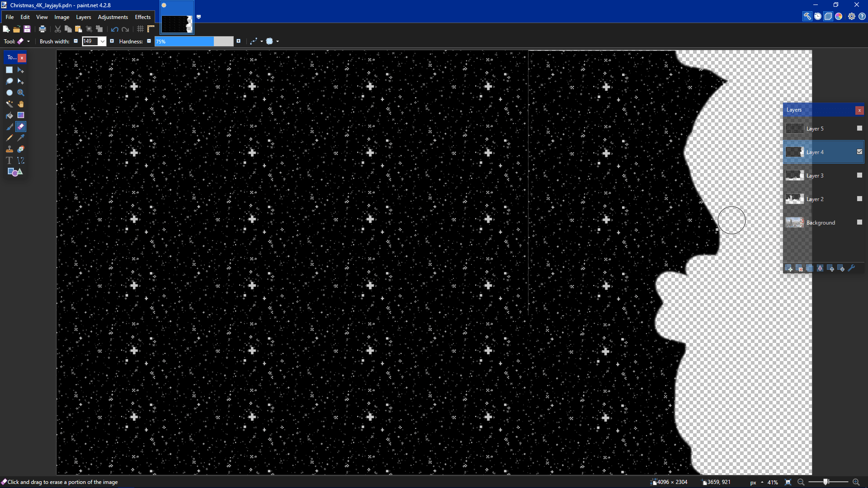Screen dimensions: 868x488
Task: Merge Layer 4 down
Action: point(820,268)
